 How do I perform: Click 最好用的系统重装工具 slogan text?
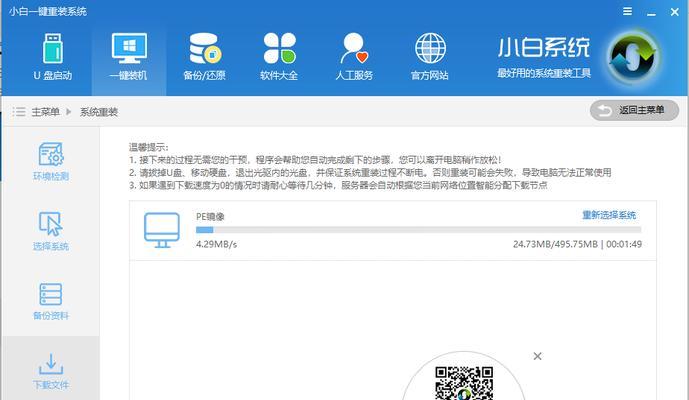click(x=544, y=73)
